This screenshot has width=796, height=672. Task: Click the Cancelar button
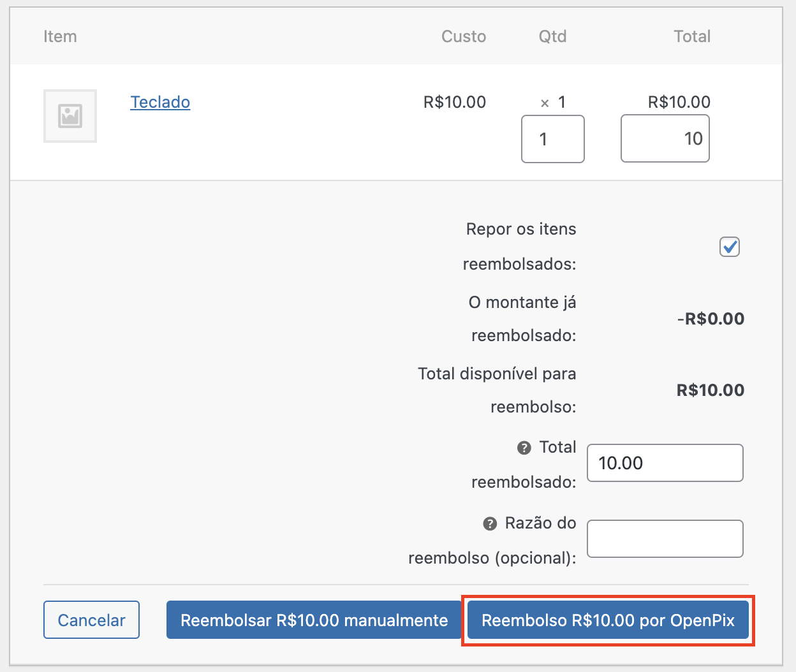tap(91, 619)
